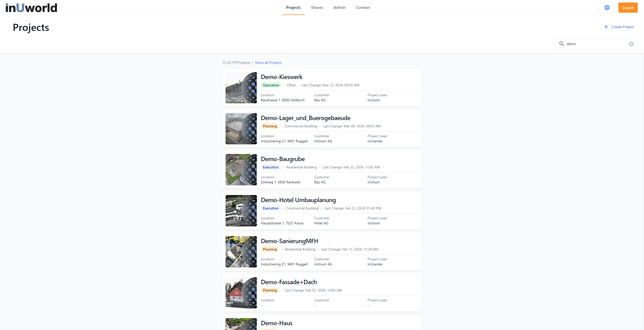Viewport: 644px width, 330px height.
Task: Select the Projects tab
Action: point(293,8)
